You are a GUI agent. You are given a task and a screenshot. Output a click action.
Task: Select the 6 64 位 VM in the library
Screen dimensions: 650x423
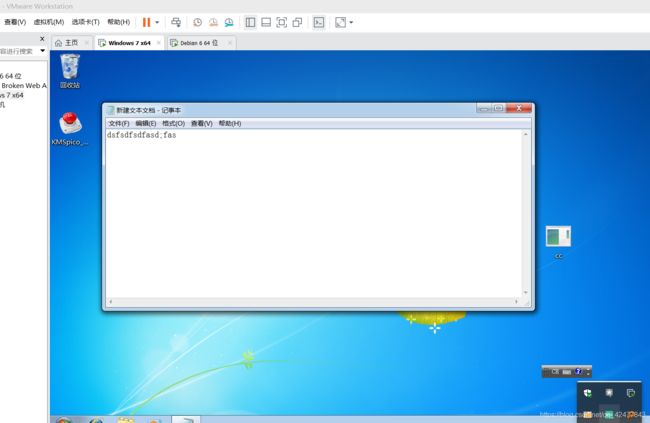pyautogui.click(x=11, y=76)
